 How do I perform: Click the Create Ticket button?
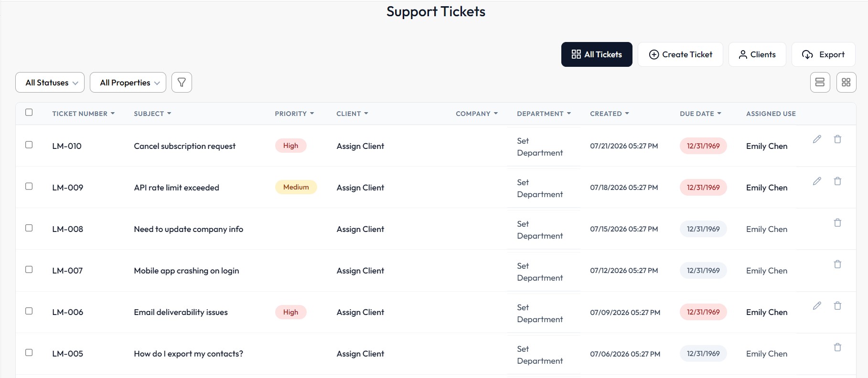click(680, 54)
